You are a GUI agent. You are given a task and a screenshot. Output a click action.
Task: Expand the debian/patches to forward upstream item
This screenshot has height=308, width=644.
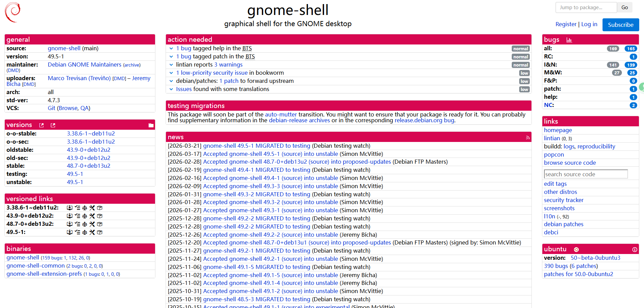(171, 81)
